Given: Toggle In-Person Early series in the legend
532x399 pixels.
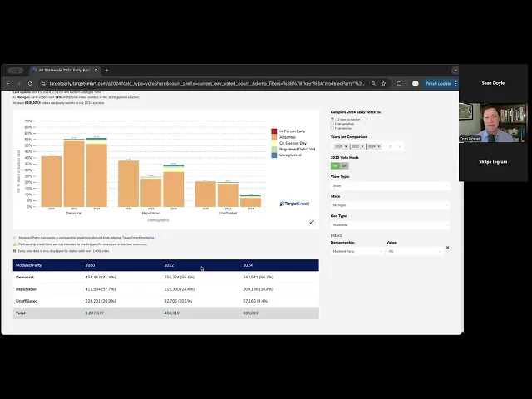Looking at the screenshot, I should [x=288, y=131].
